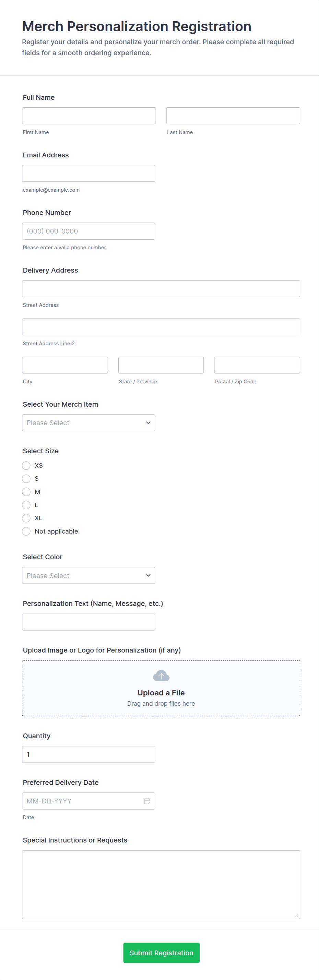Click the Personalization Text input
Image resolution: width=319 pixels, height=980 pixels.
click(x=88, y=622)
